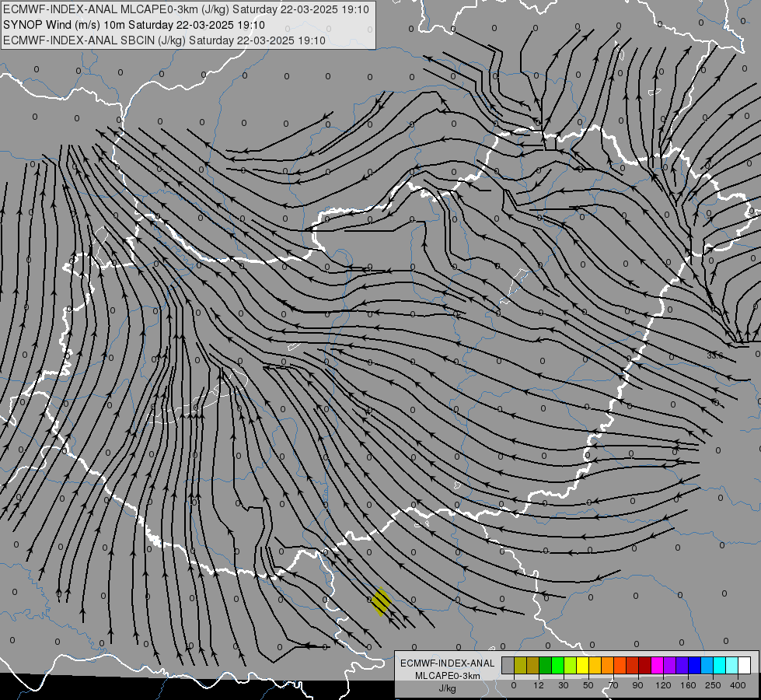The height and width of the screenshot is (700, 761).
Task: Click the dark maroon-red legend swatch
Action: tap(644, 666)
